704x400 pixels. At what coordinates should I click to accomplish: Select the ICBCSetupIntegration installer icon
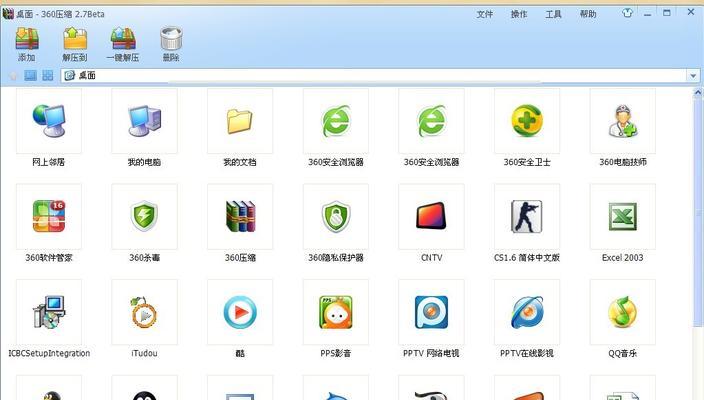click(49, 312)
